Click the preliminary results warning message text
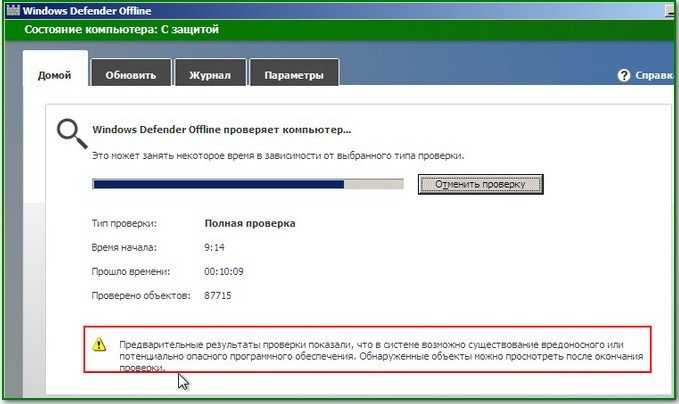 pos(381,356)
